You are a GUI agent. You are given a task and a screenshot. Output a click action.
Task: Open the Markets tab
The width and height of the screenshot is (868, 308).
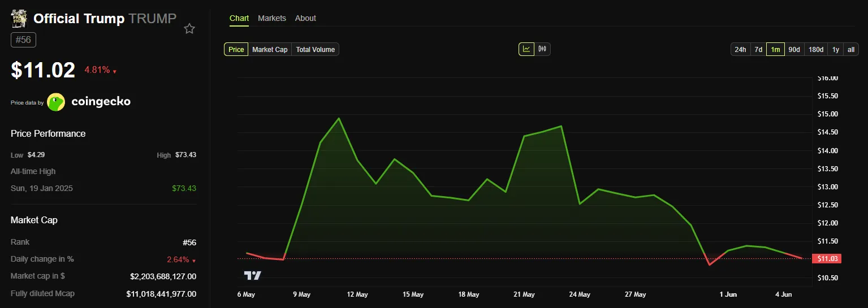[x=272, y=18]
